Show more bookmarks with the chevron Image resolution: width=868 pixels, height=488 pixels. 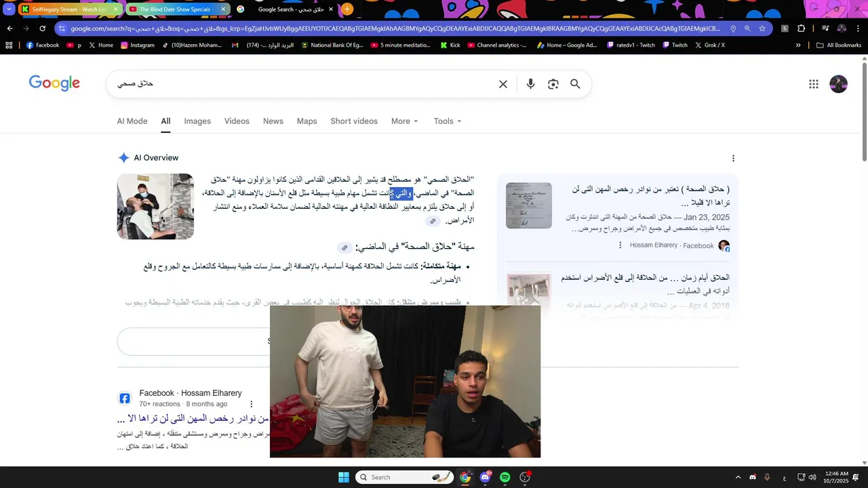798,45
